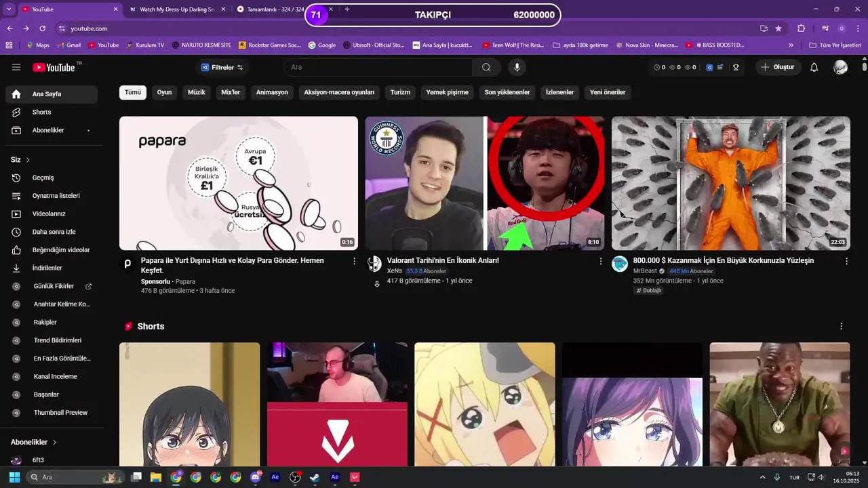This screenshot has width=868, height=488.
Task: Open media controls icon in Chrome toolbar
Action: (825, 28)
